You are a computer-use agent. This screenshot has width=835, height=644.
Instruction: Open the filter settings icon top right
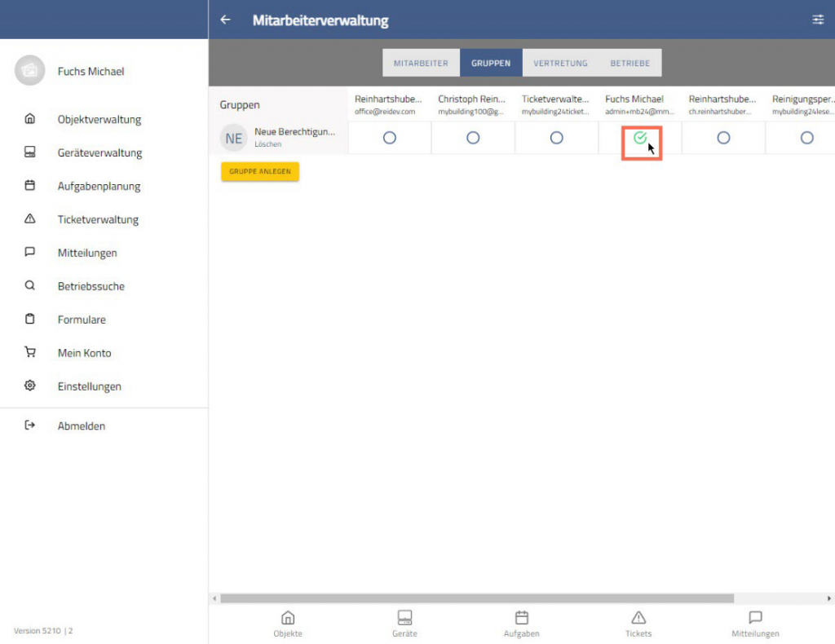pyautogui.click(x=818, y=20)
